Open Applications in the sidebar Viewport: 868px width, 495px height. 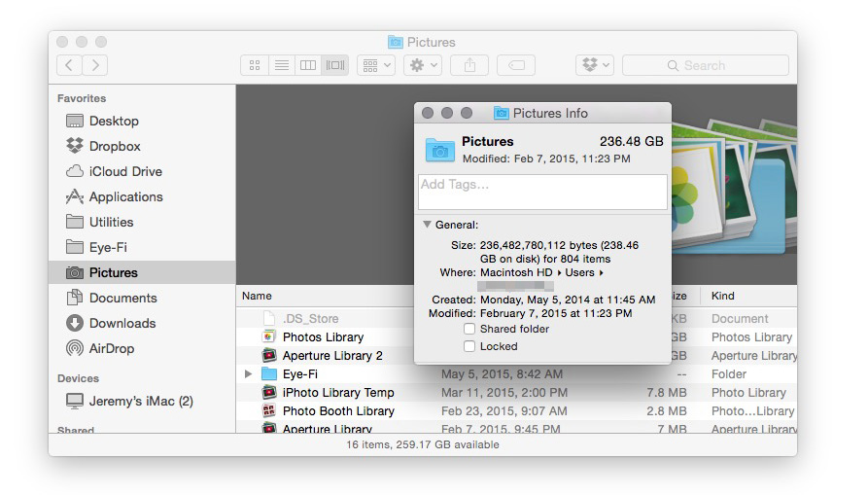pos(125,196)
